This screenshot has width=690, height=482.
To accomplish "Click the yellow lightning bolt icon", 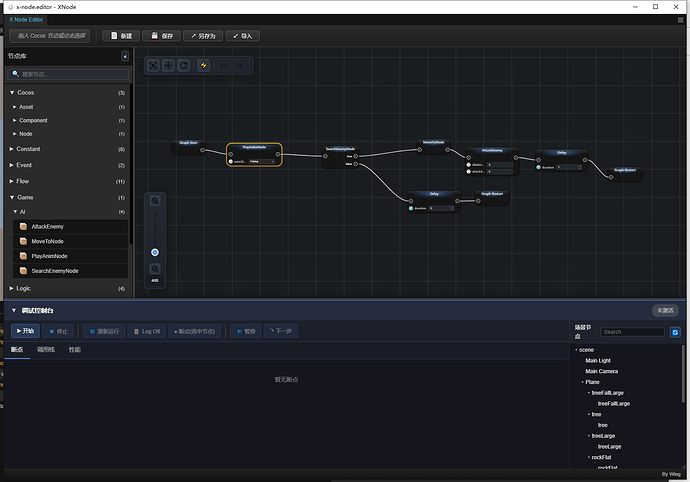I will [203, 66].
